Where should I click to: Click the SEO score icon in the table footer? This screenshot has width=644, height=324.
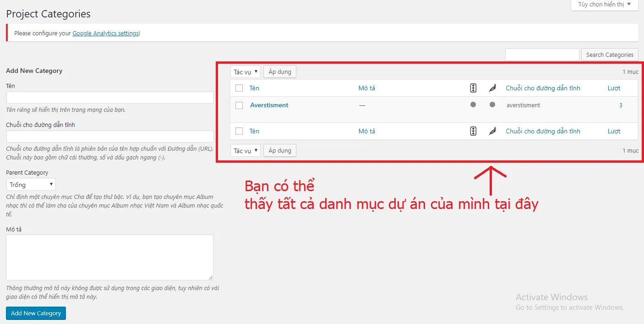(x=473, y=131)
